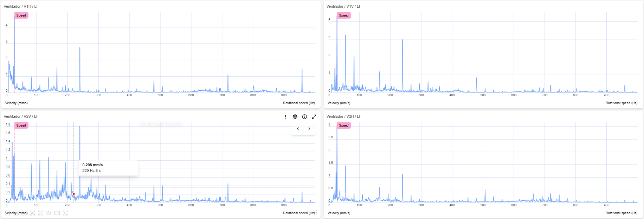
Task: Select the red data point at 220 Hz
Action: click(x=73, y=194)
